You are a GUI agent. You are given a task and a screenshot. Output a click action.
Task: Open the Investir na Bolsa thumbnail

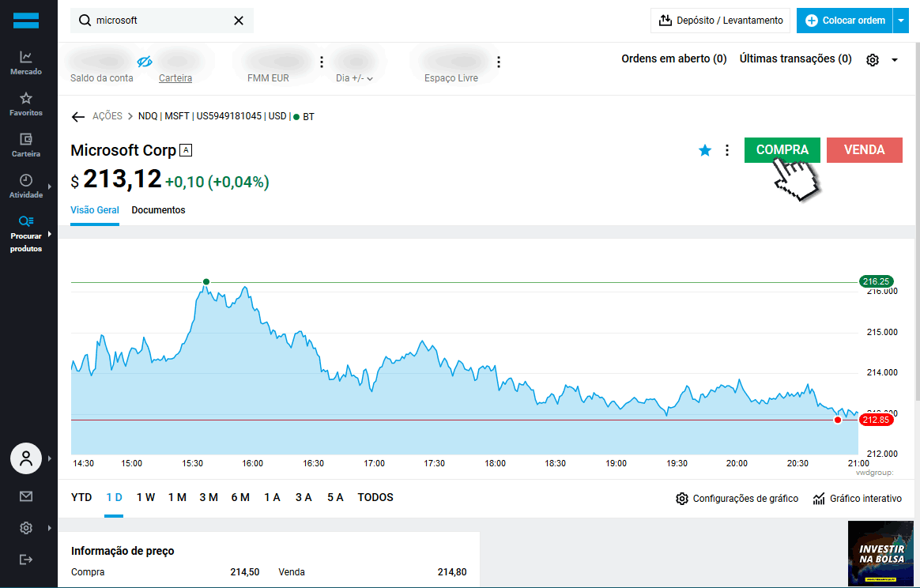coord(880,553)
